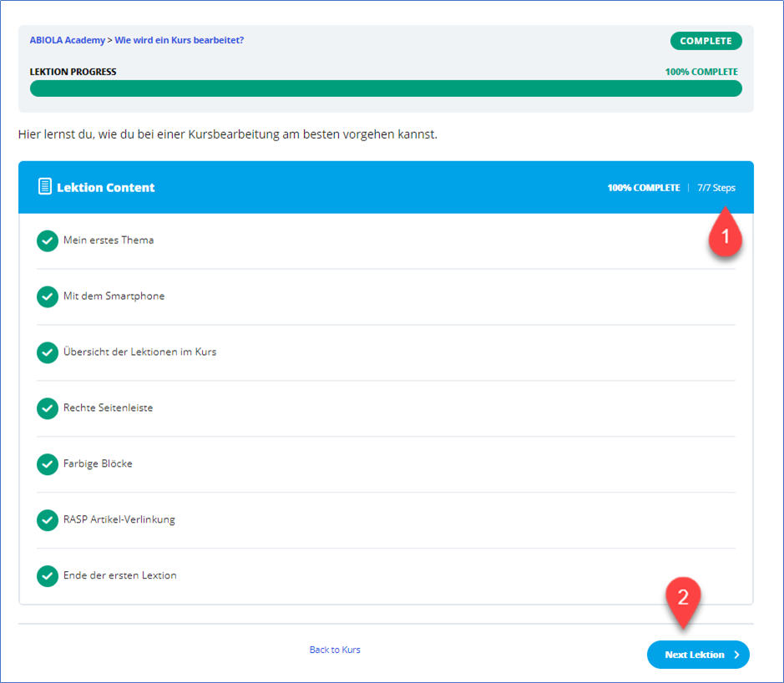Click the 7/7 Steps counter
The height and width of the screenshot is (683, 784).
click(x=716, y=188)
